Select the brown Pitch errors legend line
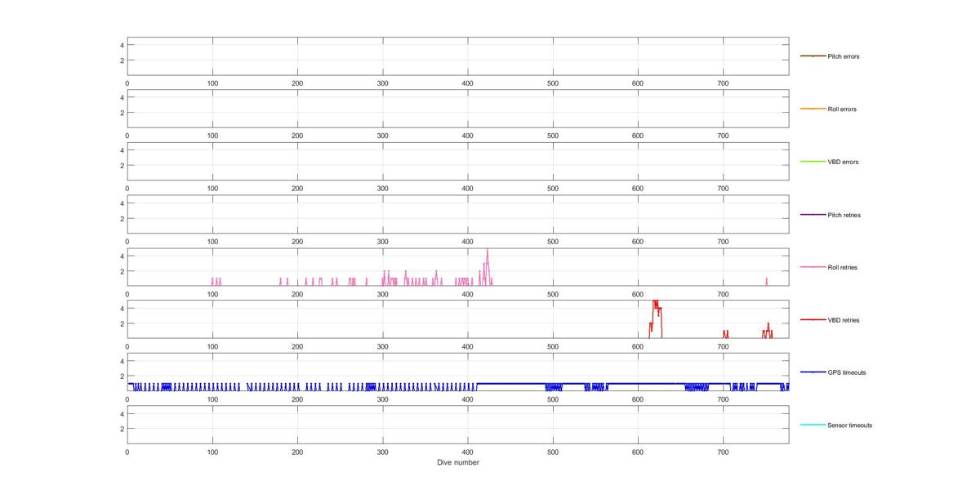The image size is (980, 499). pos(813,56)
